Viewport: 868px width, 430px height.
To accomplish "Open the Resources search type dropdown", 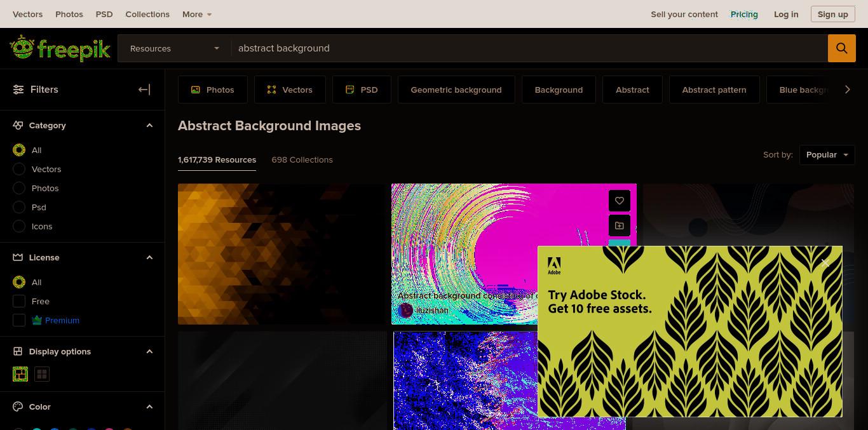I will 174,48.
